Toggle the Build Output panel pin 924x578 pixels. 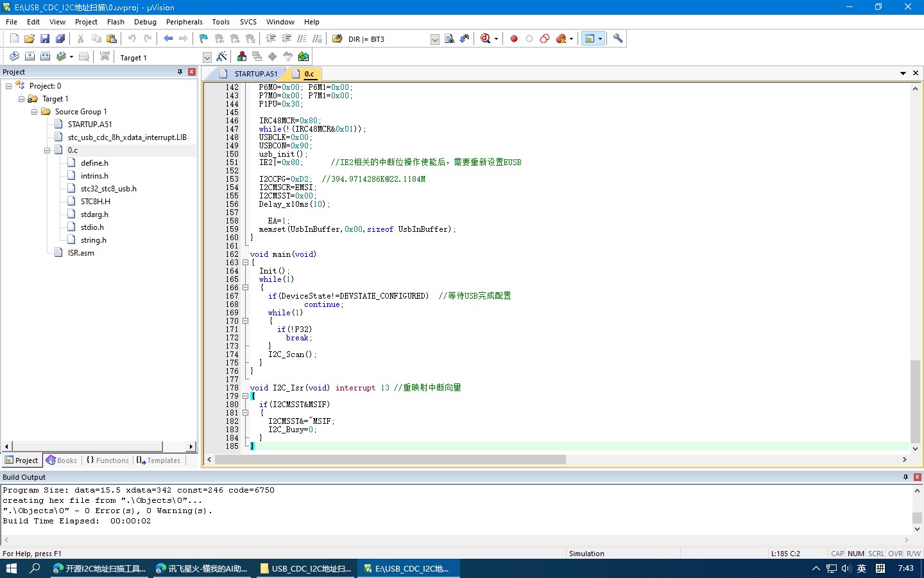[x=905, y=477]
